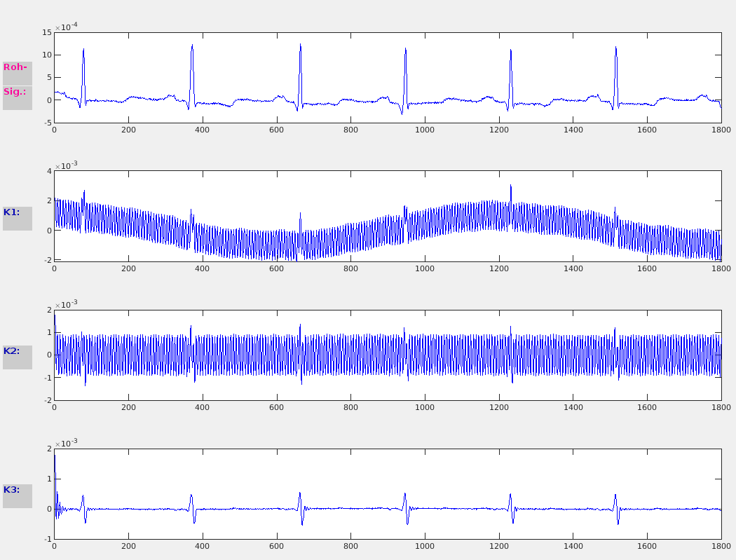The image size is (736, 560).
Task: Click the K2 spike near sample 370
Action: click(x=191, y=327)
